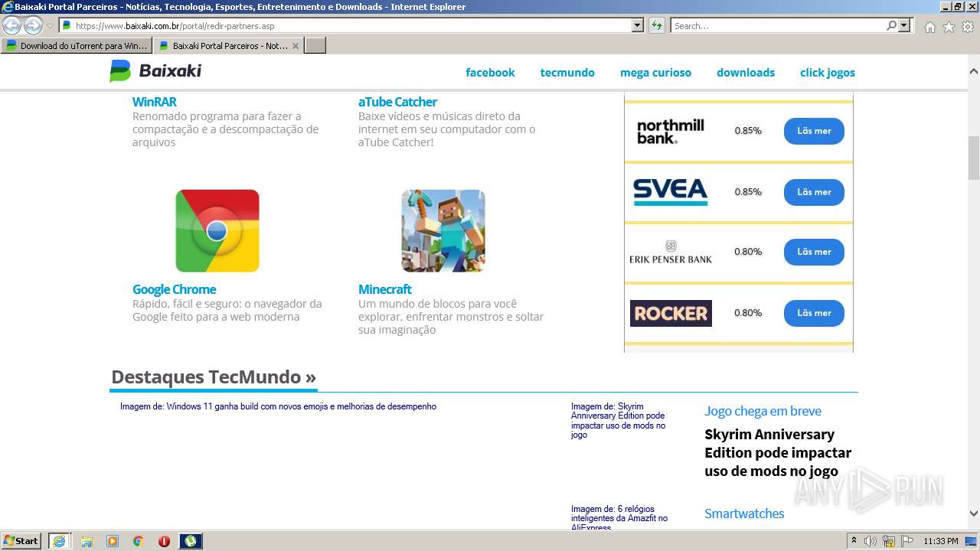
Task: Click the taskbar clock showing 11:33 PM
Action: [x=940, y=541]
